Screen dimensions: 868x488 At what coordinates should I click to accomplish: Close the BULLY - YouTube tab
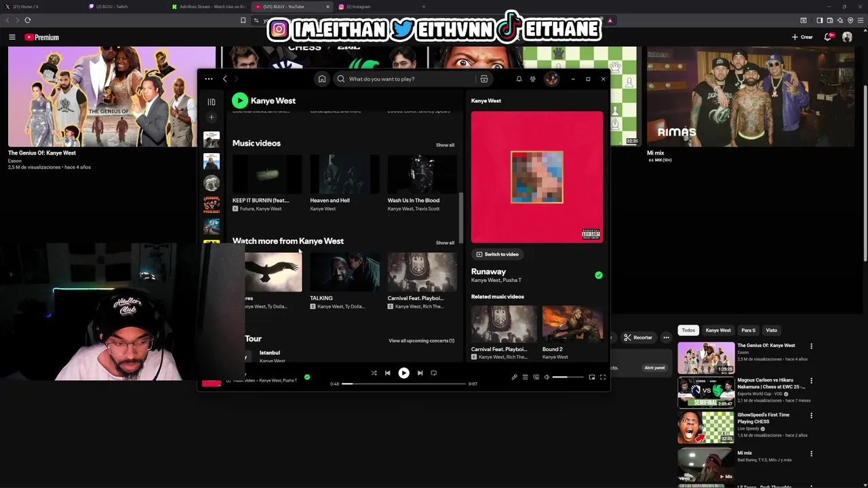[x=328, y=7]
